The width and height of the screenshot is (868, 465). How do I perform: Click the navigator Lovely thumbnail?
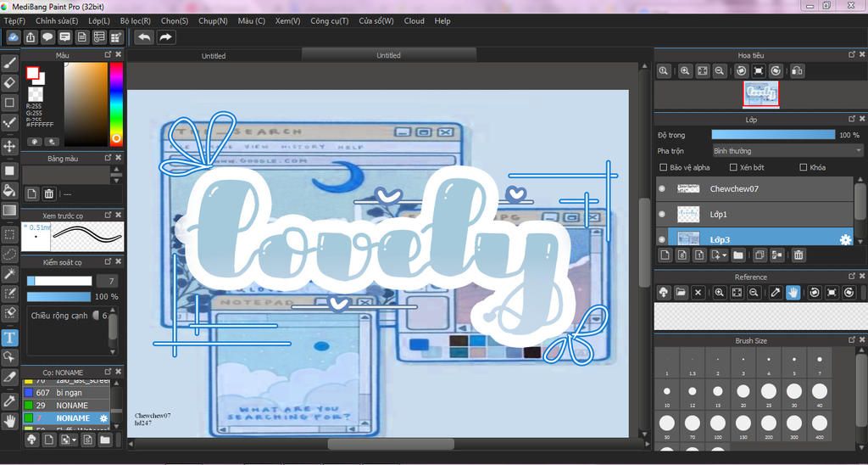760,93
